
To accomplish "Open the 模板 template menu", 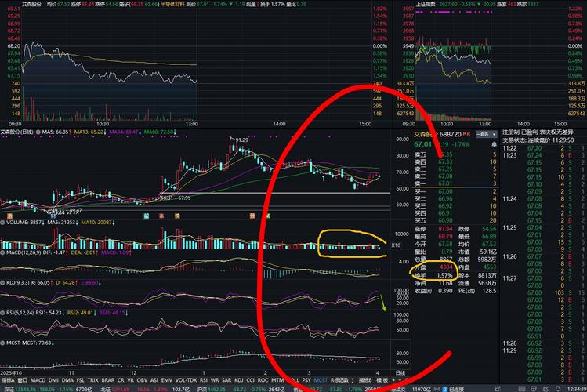I will tap(382, 380).
